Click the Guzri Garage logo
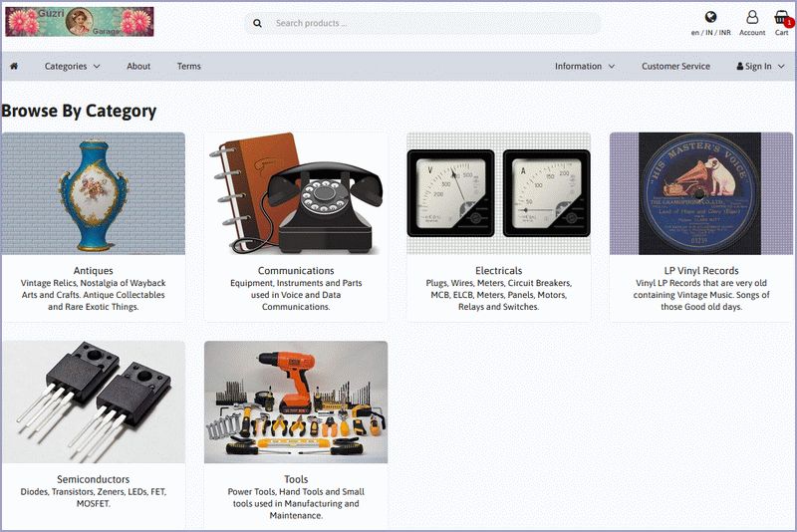797x532 pixels. (x=80, y=22)
